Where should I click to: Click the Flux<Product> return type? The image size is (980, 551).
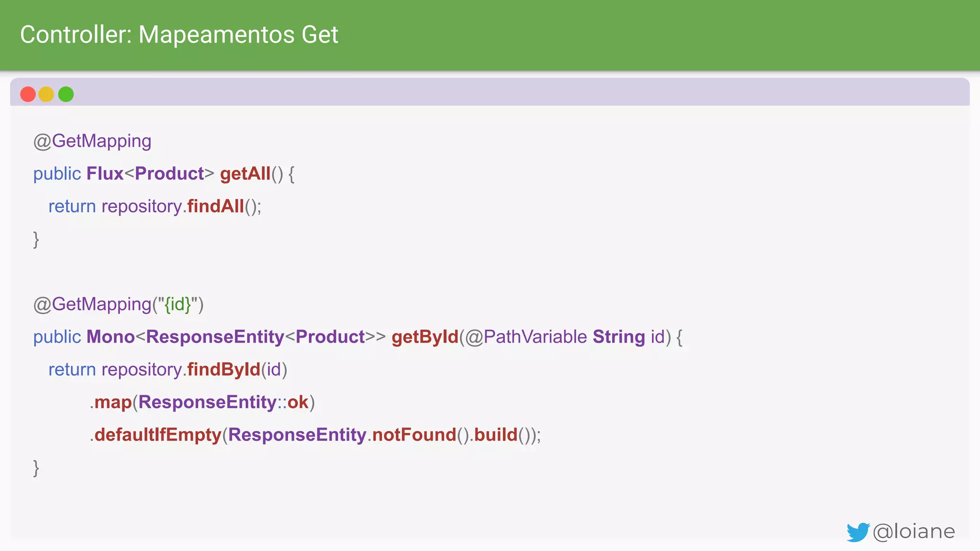pos(150,174)
